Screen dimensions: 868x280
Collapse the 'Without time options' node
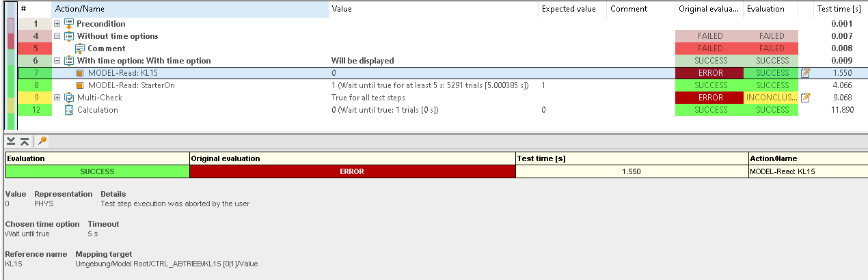click(x=57, y=36)
